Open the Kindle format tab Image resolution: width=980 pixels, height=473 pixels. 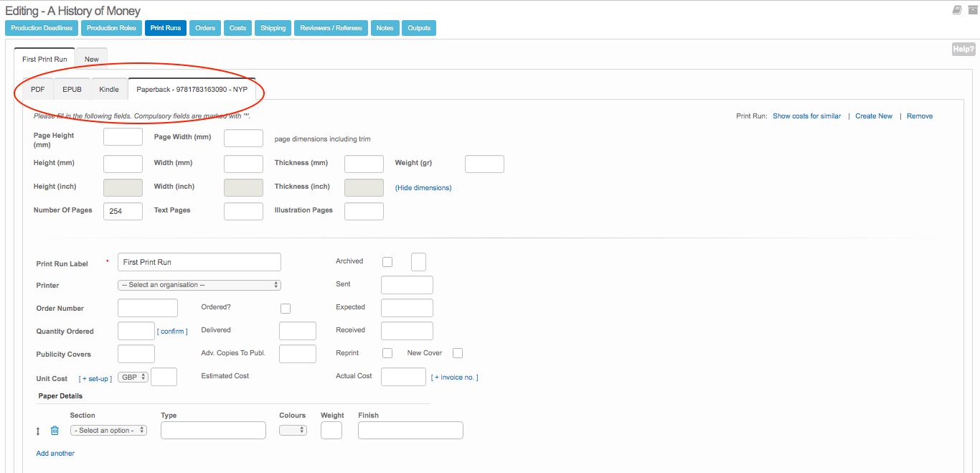109,90
